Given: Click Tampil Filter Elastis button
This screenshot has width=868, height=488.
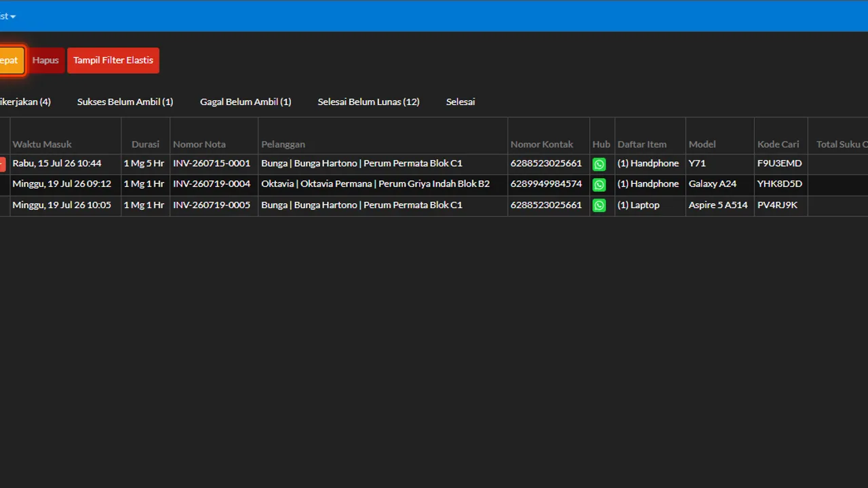Looking at the screenshot, I should (x=113, y=60).
